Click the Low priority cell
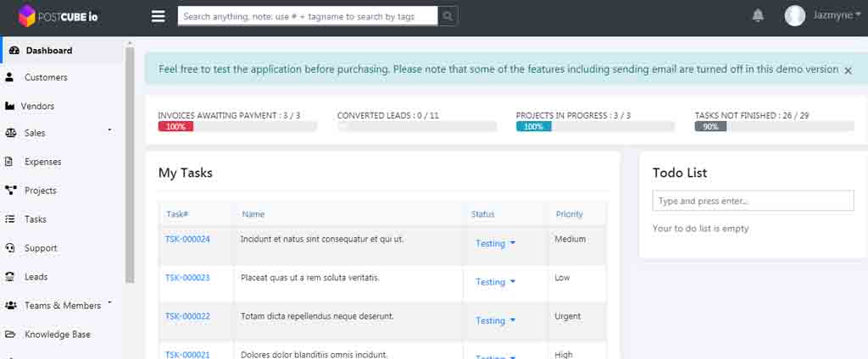This screenshot has width=868, height=359. click(x=562, y=278)
